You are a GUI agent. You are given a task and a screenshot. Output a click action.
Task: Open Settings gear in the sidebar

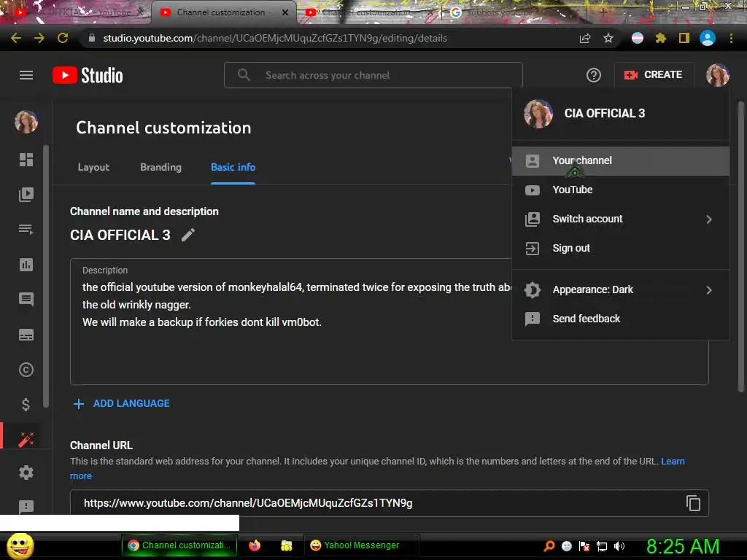point(26,472)
